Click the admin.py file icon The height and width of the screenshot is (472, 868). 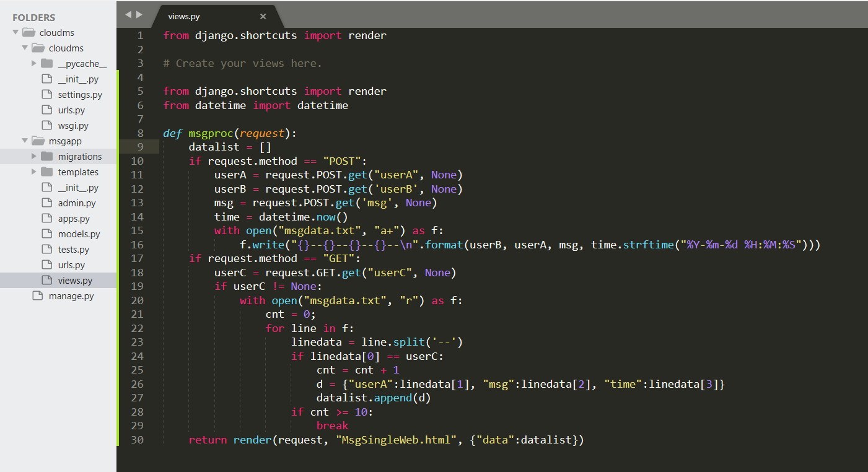tap(46, 203)
